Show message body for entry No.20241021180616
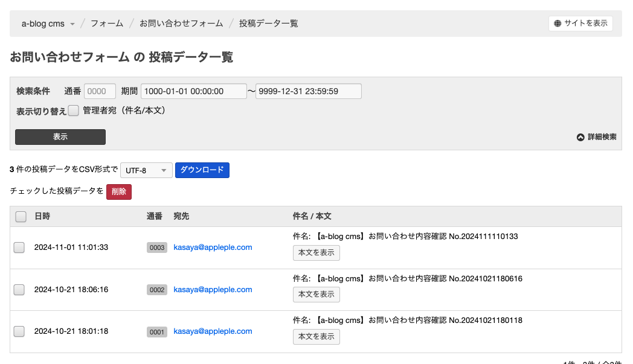 point(316,295)
